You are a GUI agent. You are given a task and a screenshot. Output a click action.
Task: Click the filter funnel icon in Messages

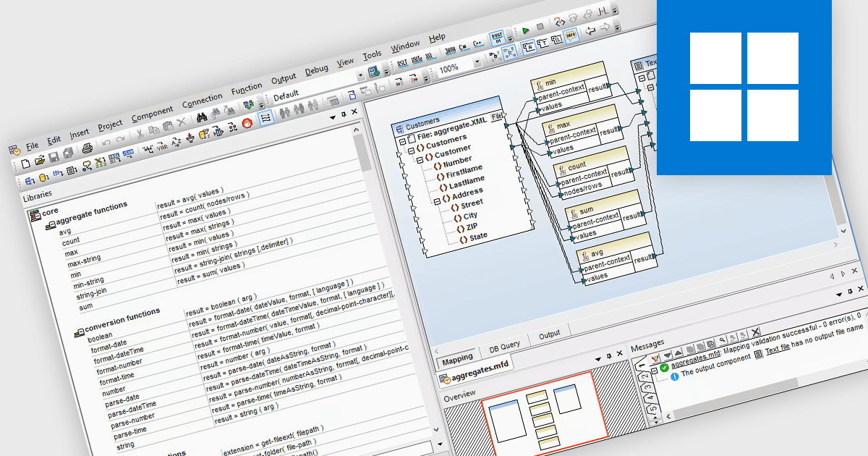(x=655, y=358)
